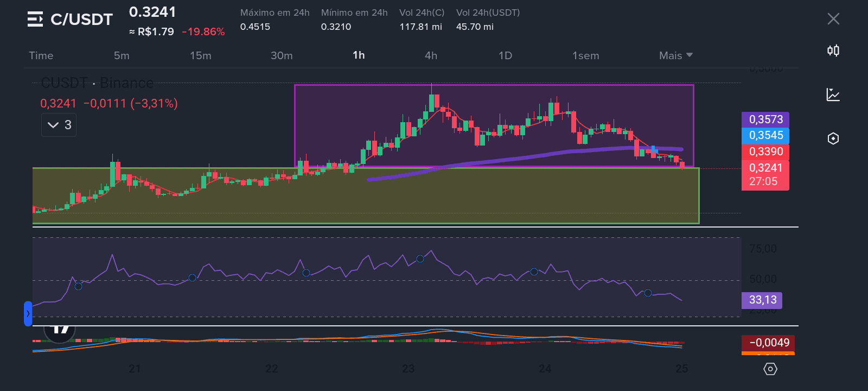Switch to the 15m timeframe

[201, 55]
